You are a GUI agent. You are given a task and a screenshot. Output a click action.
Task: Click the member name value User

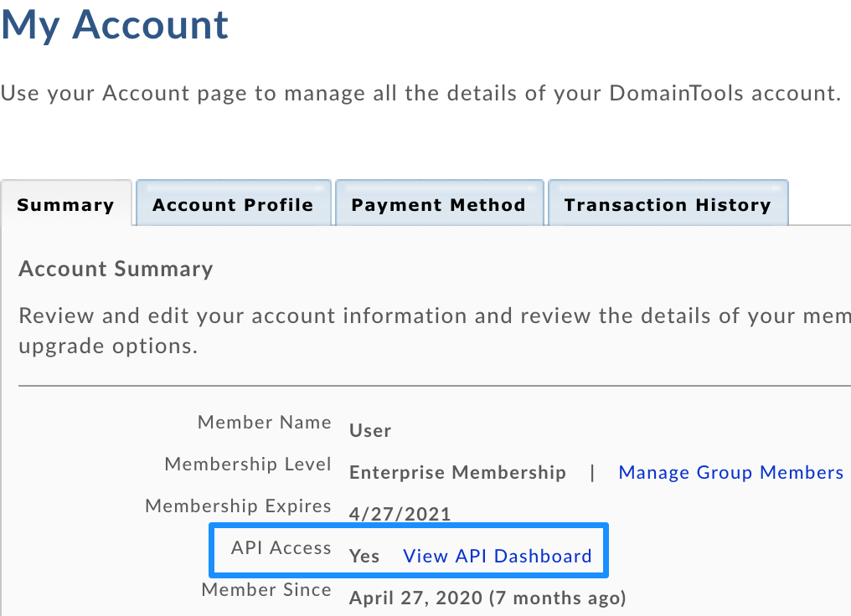pos(370,430)
